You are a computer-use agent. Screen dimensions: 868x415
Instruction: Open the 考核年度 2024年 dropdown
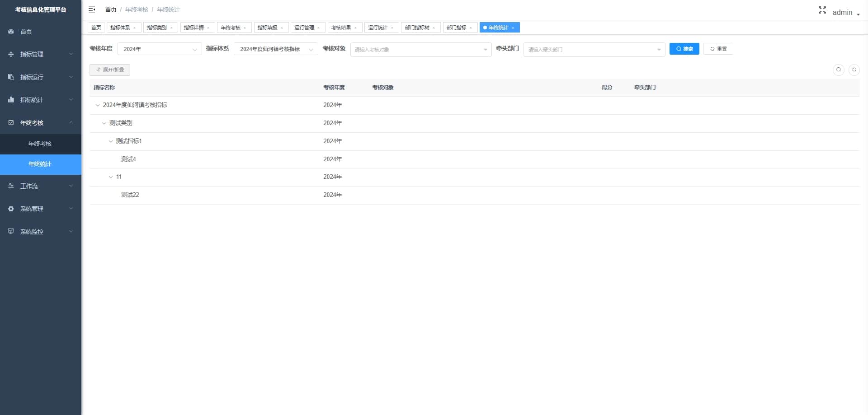coord(159,49)
